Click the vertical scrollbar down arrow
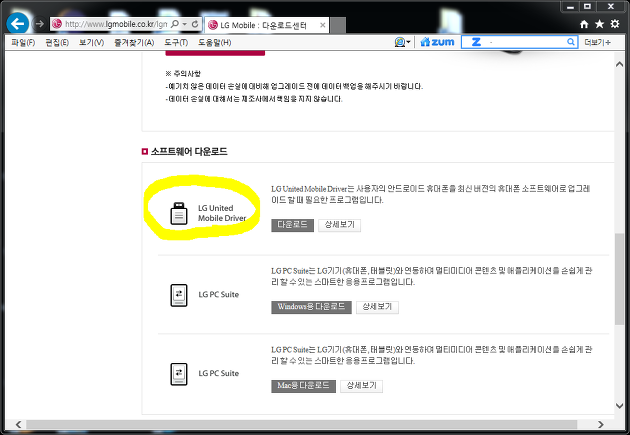 [619, 406]
